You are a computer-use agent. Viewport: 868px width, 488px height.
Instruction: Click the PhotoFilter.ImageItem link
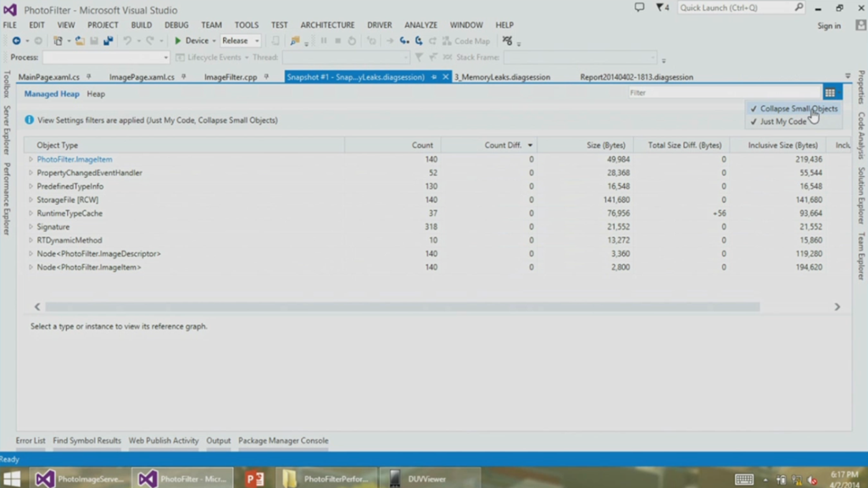click(x=75, y=159)
